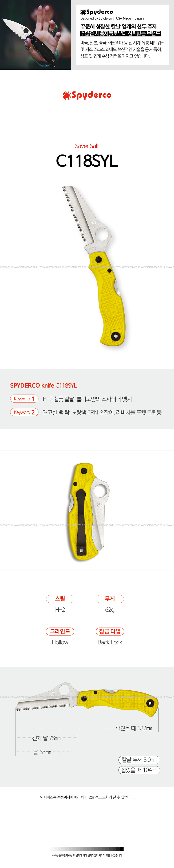
Task: Click the 접었을 때 104mm badge
Action: (139, 770)
